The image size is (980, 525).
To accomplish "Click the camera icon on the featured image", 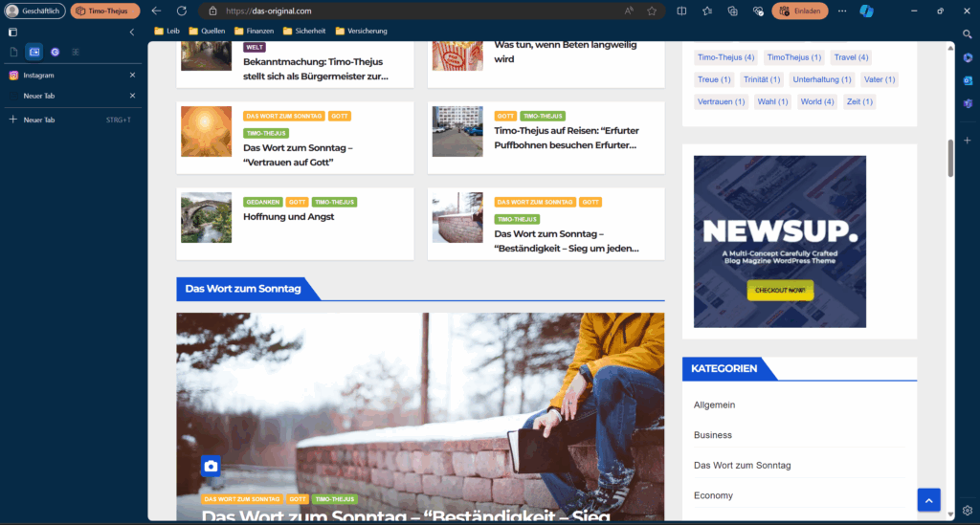I will tap(212, 466).
